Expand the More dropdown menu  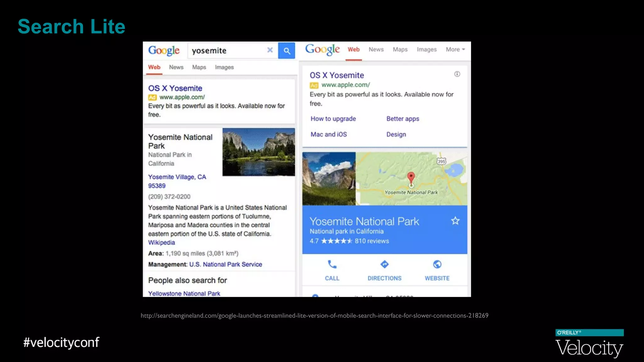pyautogui.click(x=455, y=49)
